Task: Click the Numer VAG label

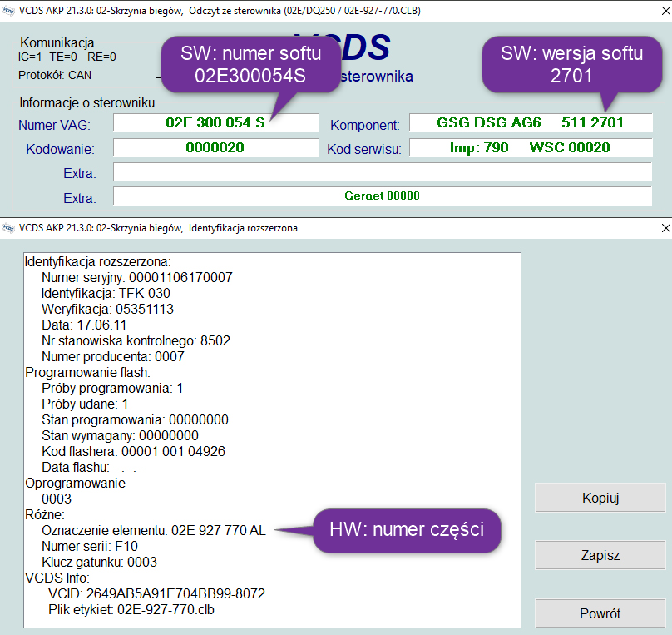Action: tap(54, 125)
